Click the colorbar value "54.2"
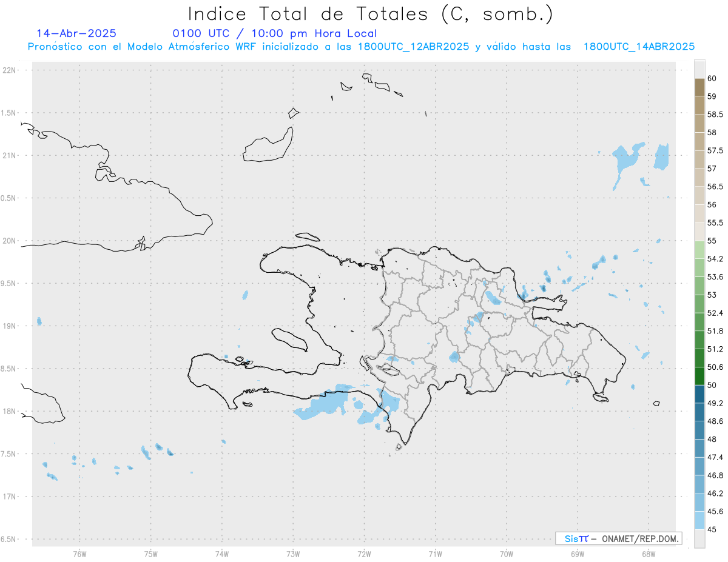The height and width of the screenshot is (562, 728). pyautogui.click(x=715, y=259)
